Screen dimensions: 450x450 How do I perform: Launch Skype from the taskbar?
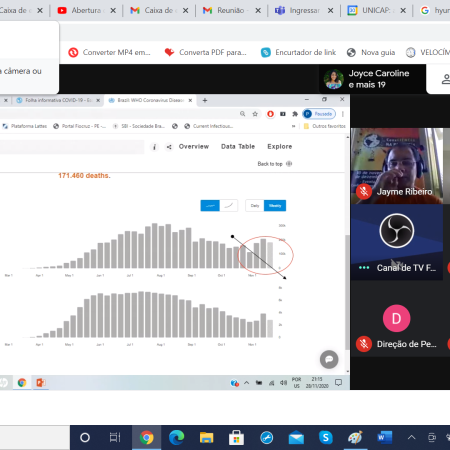326,437
